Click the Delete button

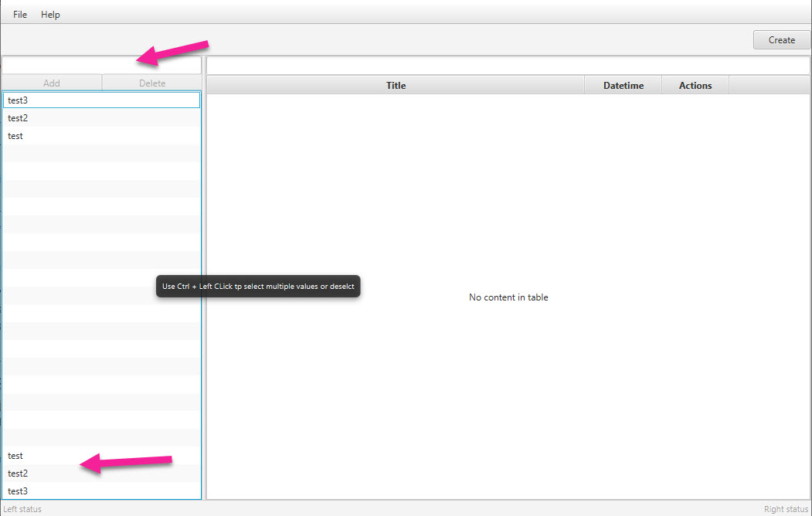(151, 83)
